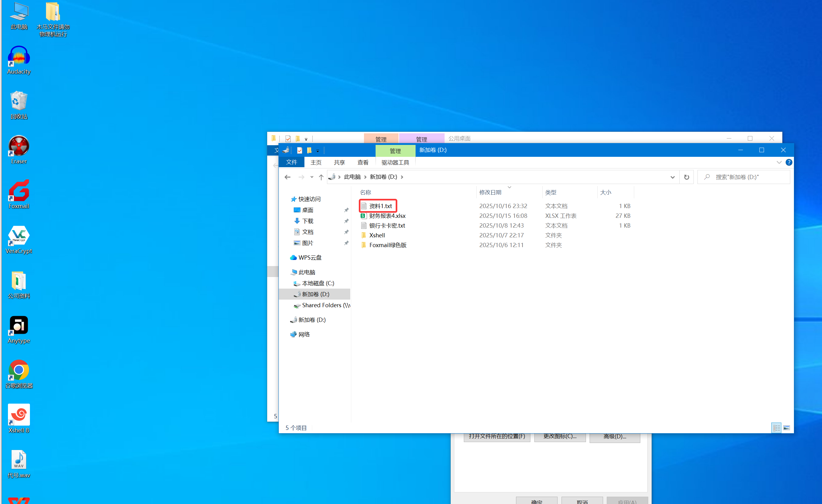This screenshot has height=504, width=822.
Task: Select 本地磁盘 (C:) in navigation pane
Action: click(x=318, y=283)
